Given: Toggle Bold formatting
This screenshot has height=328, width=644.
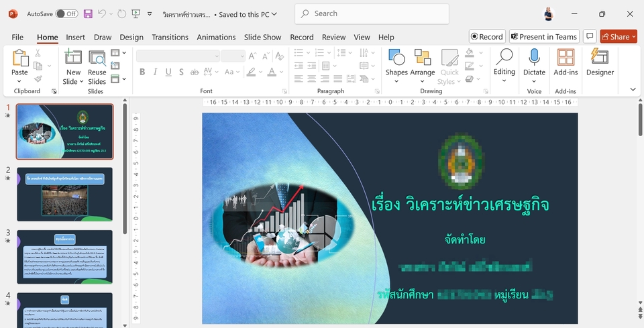Looking at the screenshot, I should coord(142,72).
